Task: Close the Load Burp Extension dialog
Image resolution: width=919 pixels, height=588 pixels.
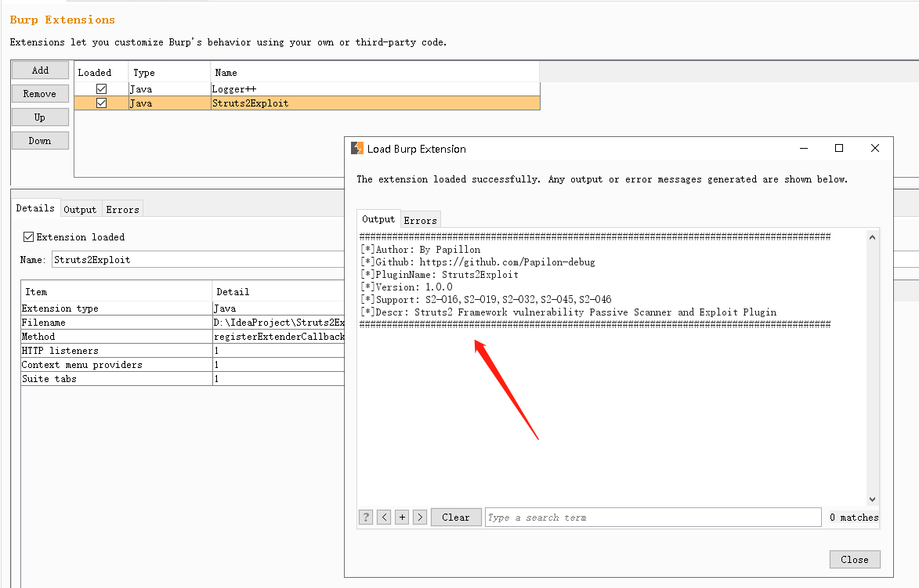Action: pos(855,559)
